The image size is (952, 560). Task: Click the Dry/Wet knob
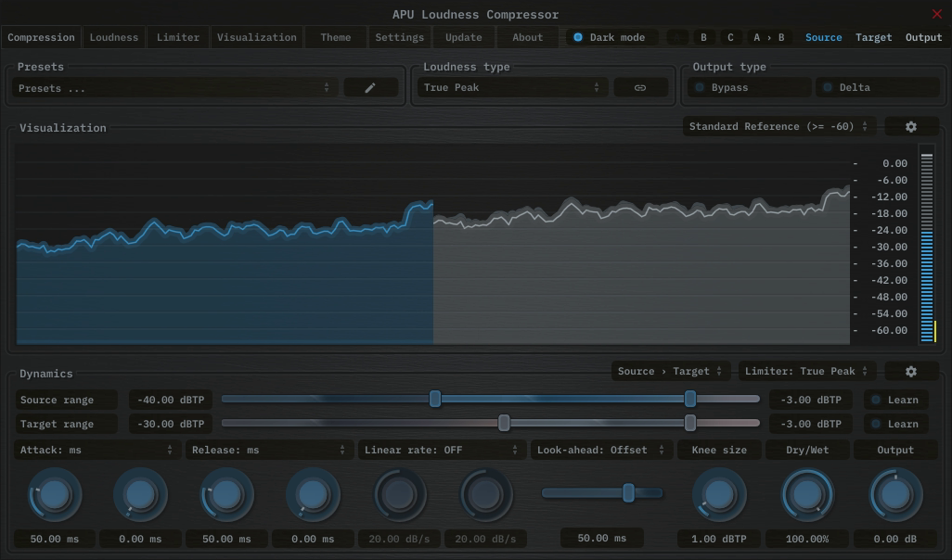point(807,494)
